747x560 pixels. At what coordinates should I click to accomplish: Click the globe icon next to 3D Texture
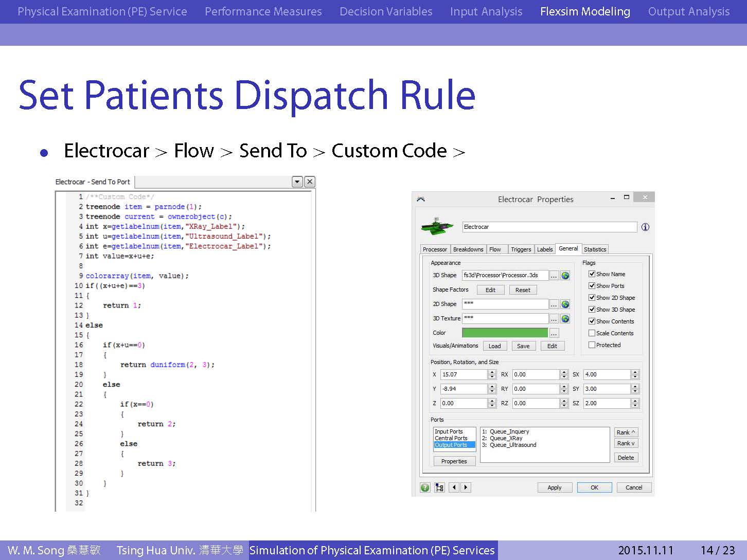565,319
